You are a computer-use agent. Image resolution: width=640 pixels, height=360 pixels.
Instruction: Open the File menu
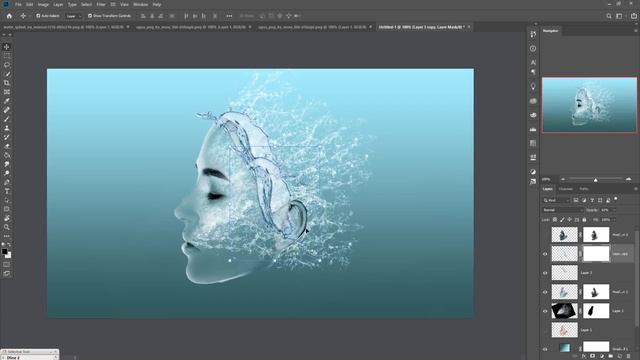point(18,4)
